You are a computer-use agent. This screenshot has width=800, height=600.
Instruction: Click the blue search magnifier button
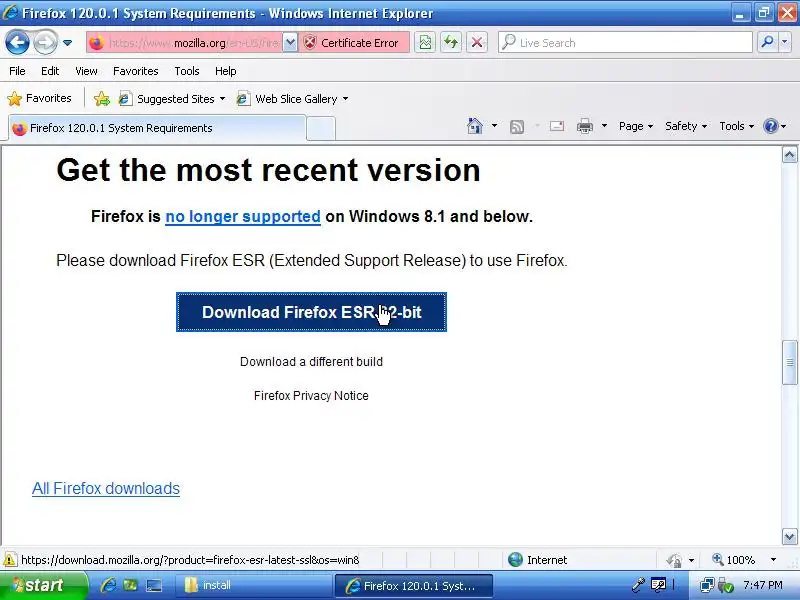point(767,43)
